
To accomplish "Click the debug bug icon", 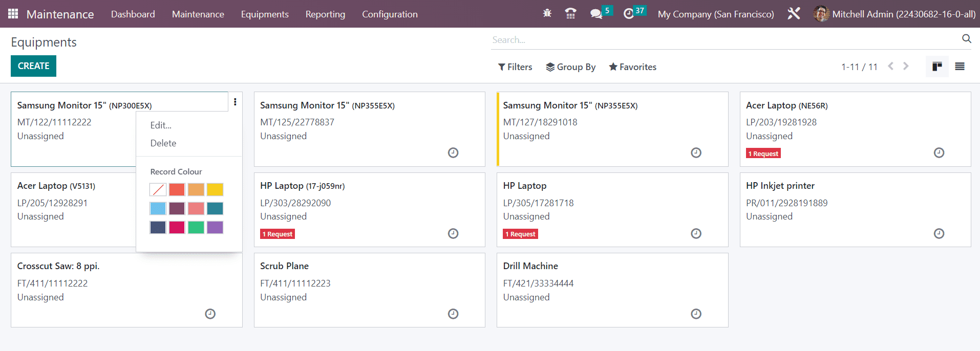I will click(547, 14).
